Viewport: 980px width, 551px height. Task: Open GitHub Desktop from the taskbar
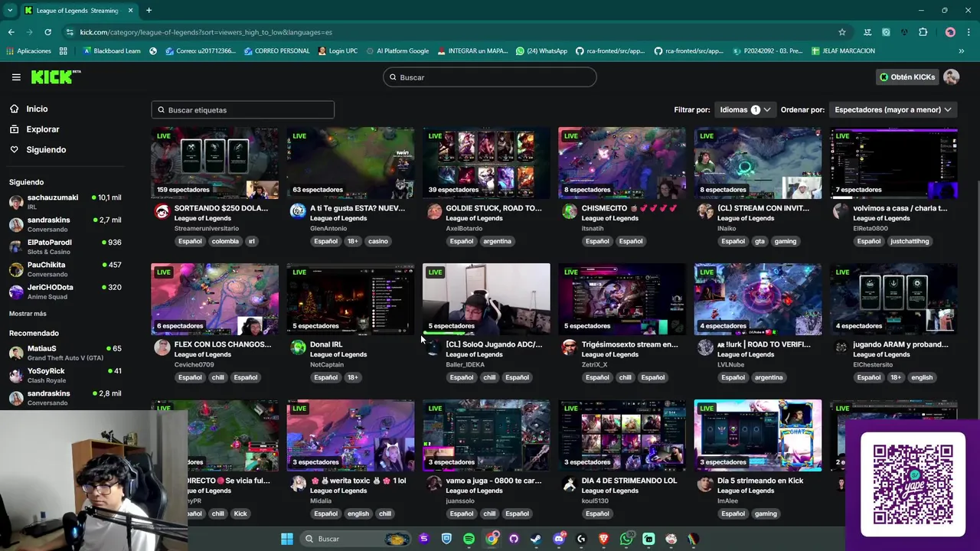(x=514, y=539)
